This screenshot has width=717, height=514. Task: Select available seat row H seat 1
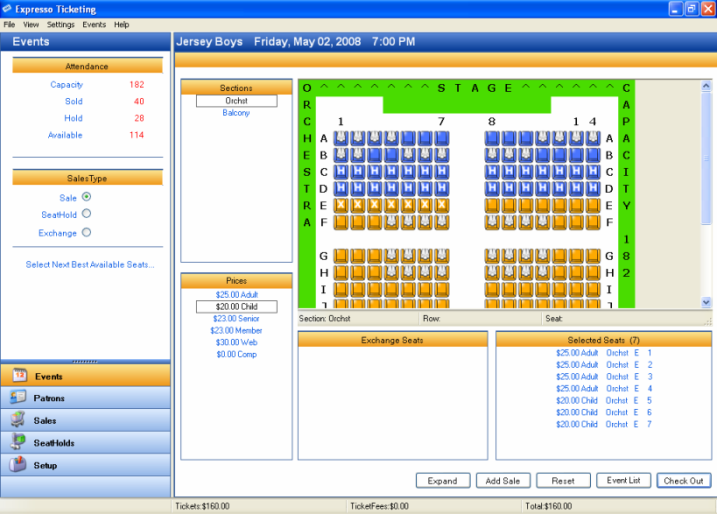click(x=341, y=273)
